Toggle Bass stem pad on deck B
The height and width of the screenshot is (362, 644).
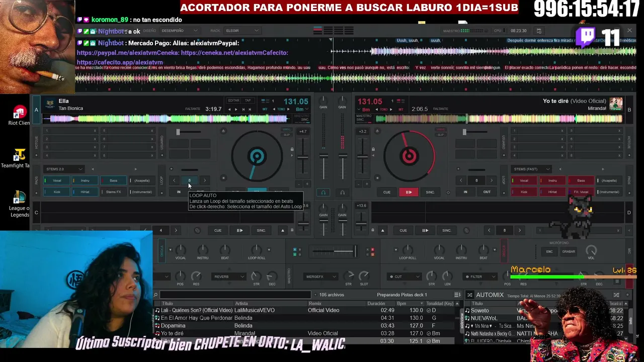581,180
